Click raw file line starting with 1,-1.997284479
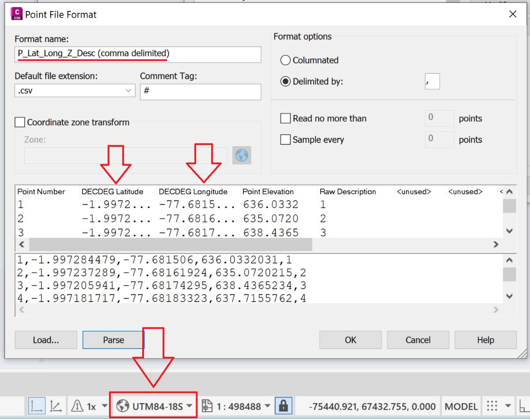530x420 pixels. click(x=154, y=259)
